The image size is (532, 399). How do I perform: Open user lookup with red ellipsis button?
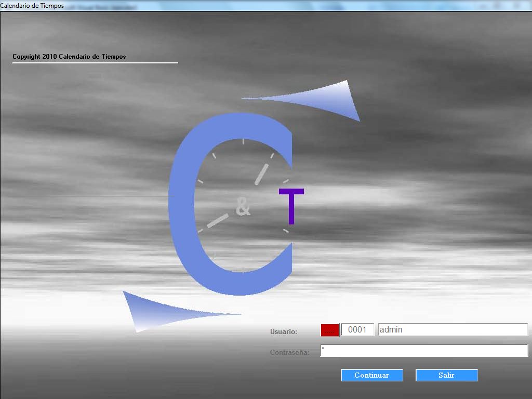coord(330,330)
